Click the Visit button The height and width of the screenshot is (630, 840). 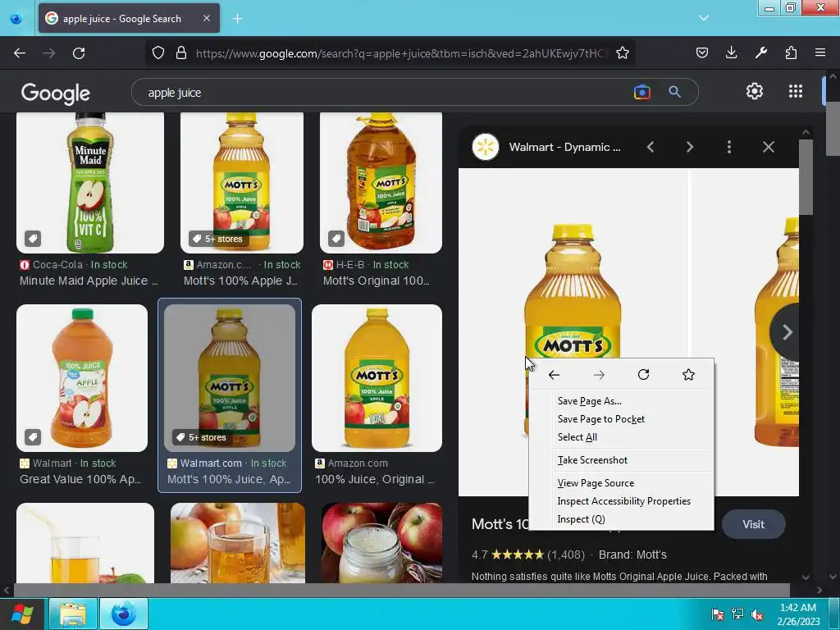tap(753, 524)
